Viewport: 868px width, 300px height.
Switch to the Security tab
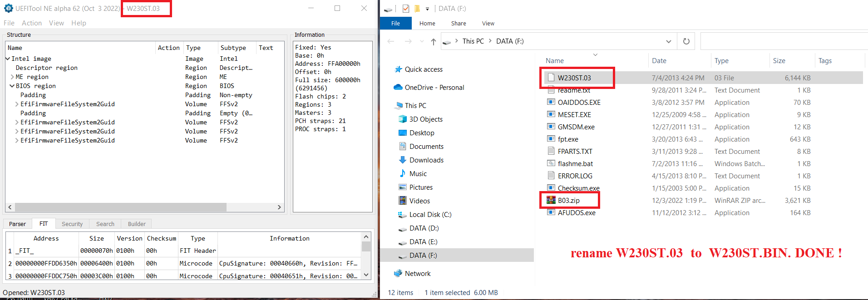[x=72, y=224]
